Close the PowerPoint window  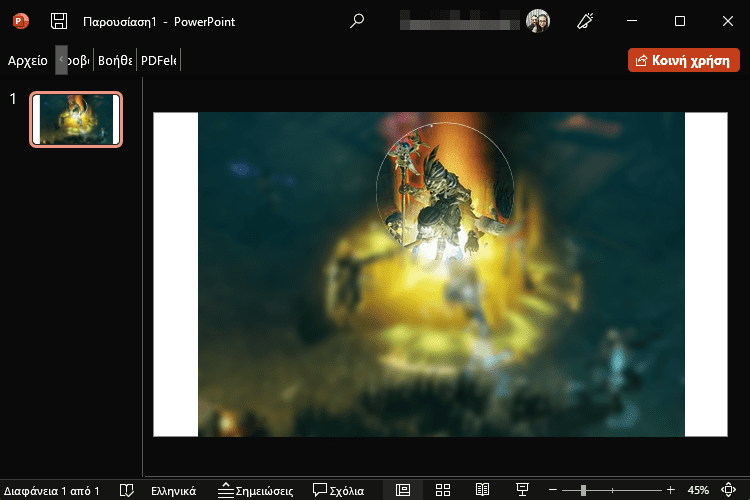(728, 21)
